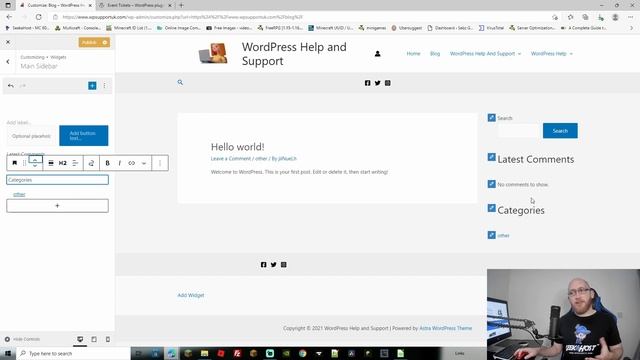This screenshot has width=640, height=360.
Task: Add a new block with blue plus
Action: click(92, 86)
